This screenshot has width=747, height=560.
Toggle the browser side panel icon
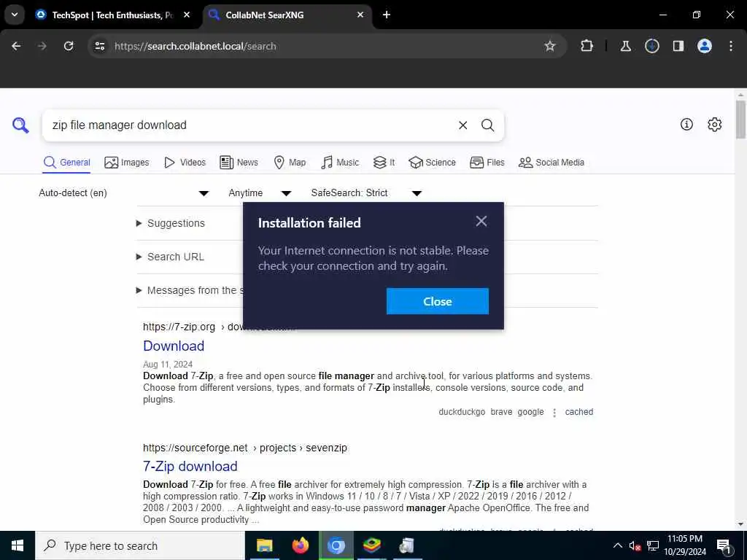(x=678, y=46)
